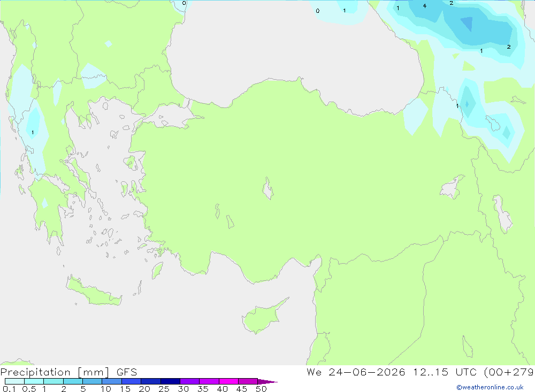Click the '1' precipitation value over western Greece

(33, 133)
